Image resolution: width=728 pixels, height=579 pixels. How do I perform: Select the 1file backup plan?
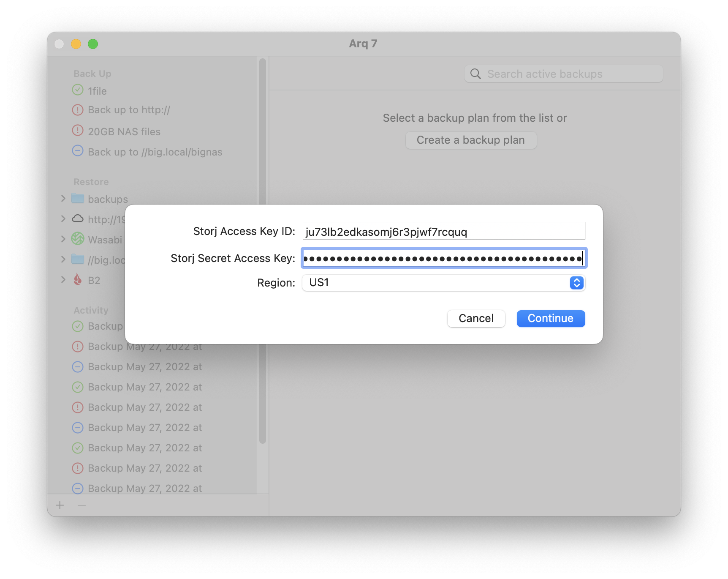pos(97,91)
